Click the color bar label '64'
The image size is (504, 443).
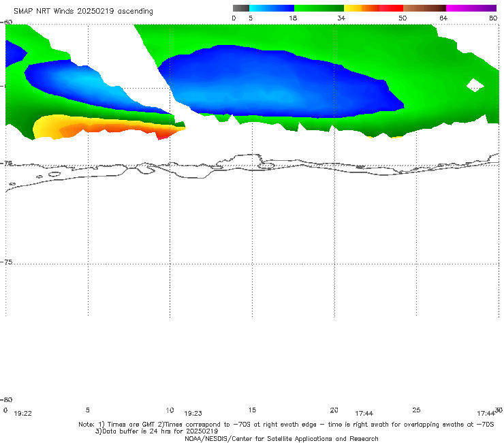click(x=443, y=18)
